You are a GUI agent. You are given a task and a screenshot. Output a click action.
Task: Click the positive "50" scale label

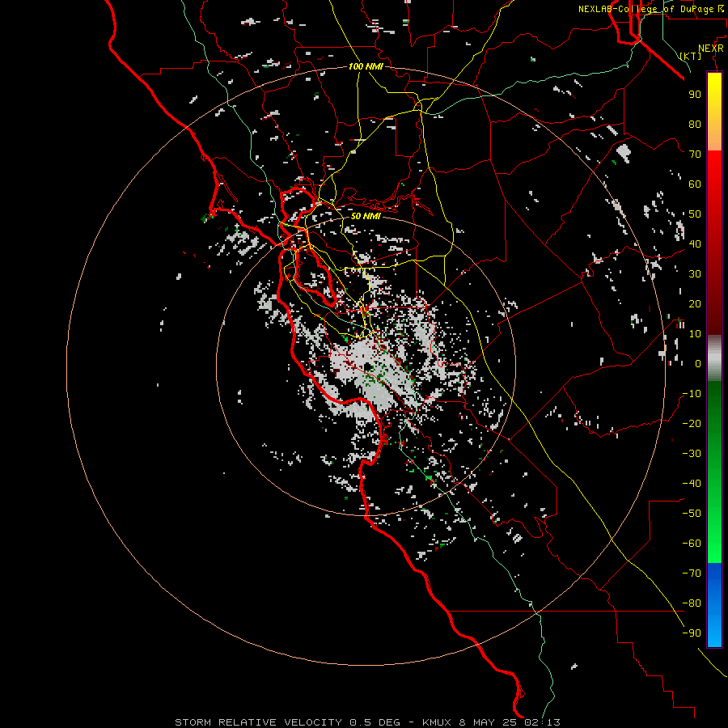click(695, 214)
